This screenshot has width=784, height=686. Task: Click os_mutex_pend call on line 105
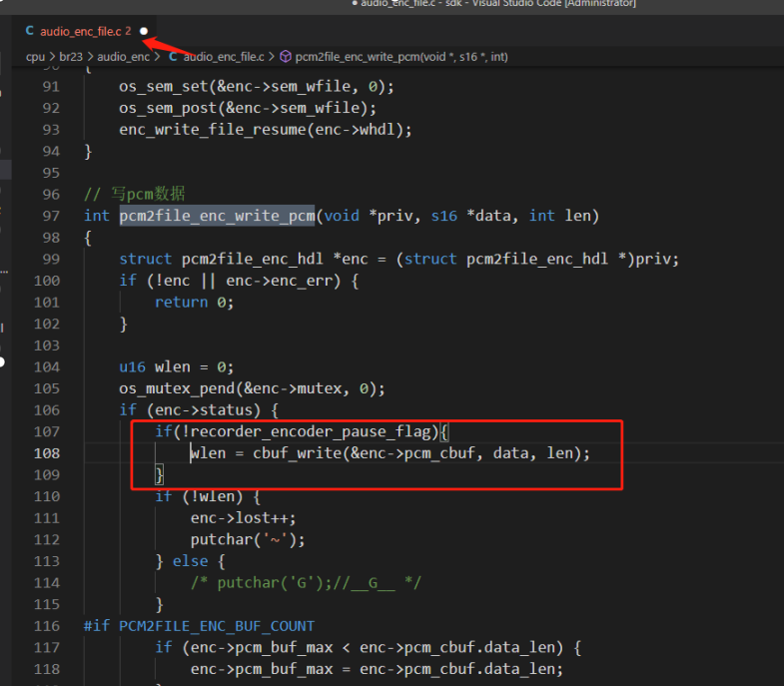coord(252,389)
